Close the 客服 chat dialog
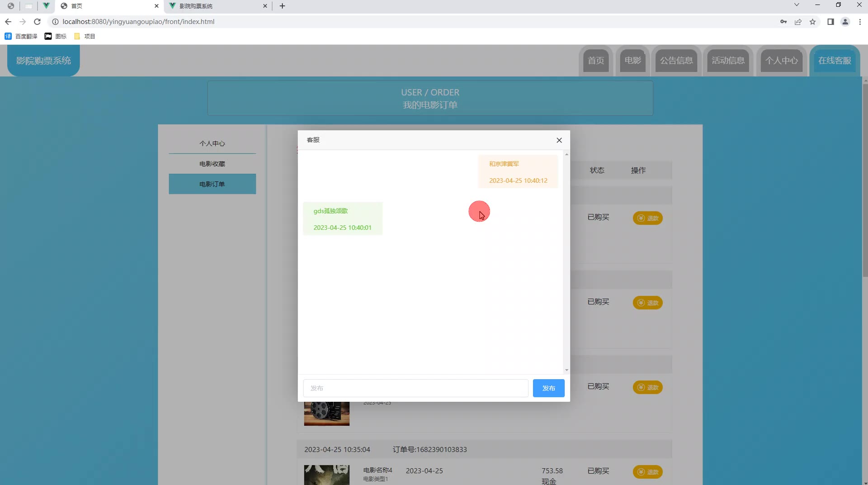The height and width of the screenshot is (485, 868). click(559, 140)
